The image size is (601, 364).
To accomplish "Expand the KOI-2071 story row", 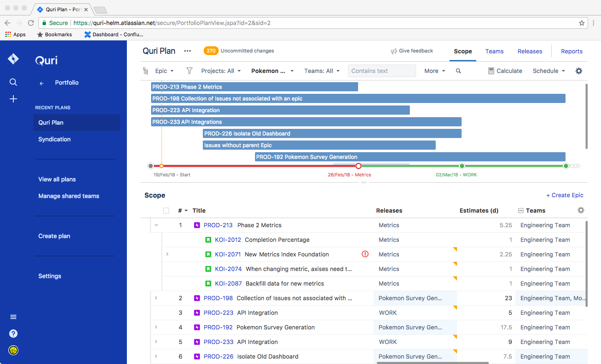I will 167,254.
